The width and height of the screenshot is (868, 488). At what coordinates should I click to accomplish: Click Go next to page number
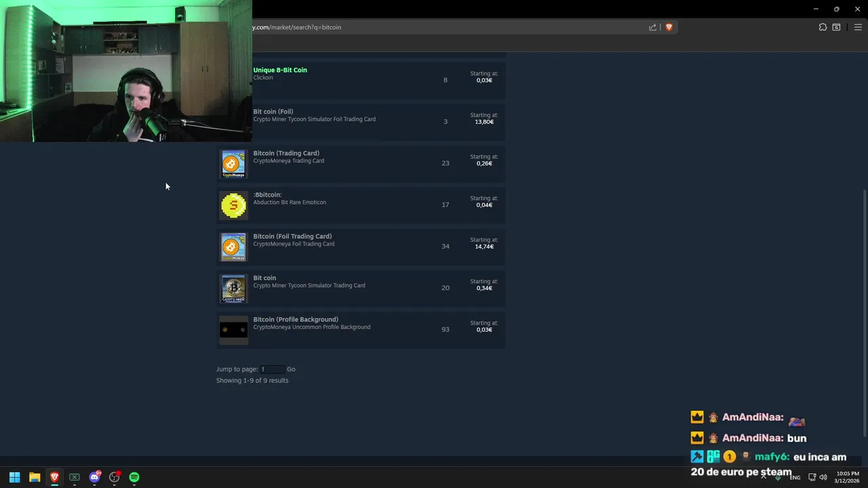click(x=291, y=369)
